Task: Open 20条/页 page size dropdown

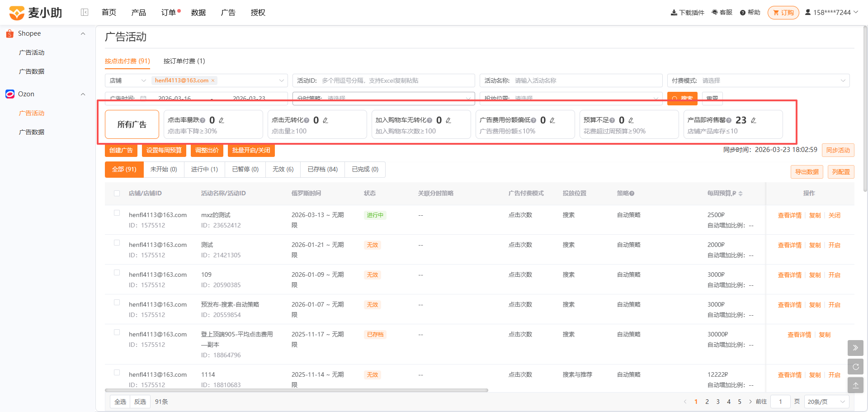Action: coord(826,402)
